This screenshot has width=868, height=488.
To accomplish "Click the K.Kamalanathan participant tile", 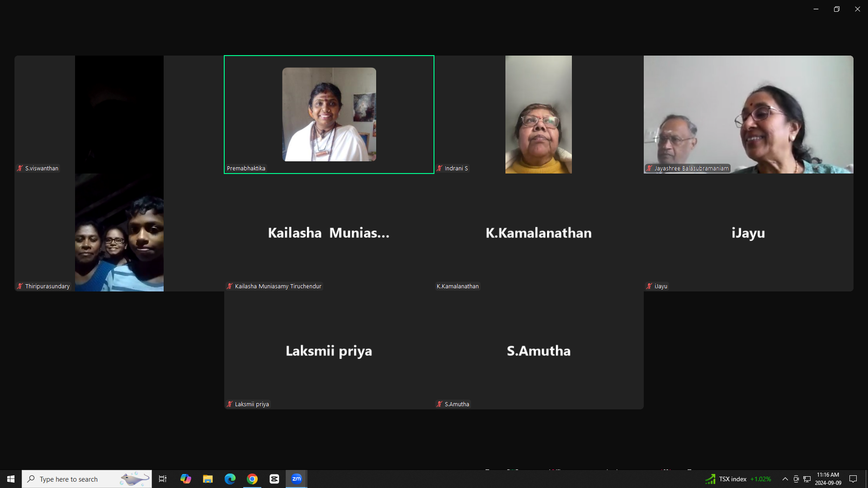I will (538, 232).
